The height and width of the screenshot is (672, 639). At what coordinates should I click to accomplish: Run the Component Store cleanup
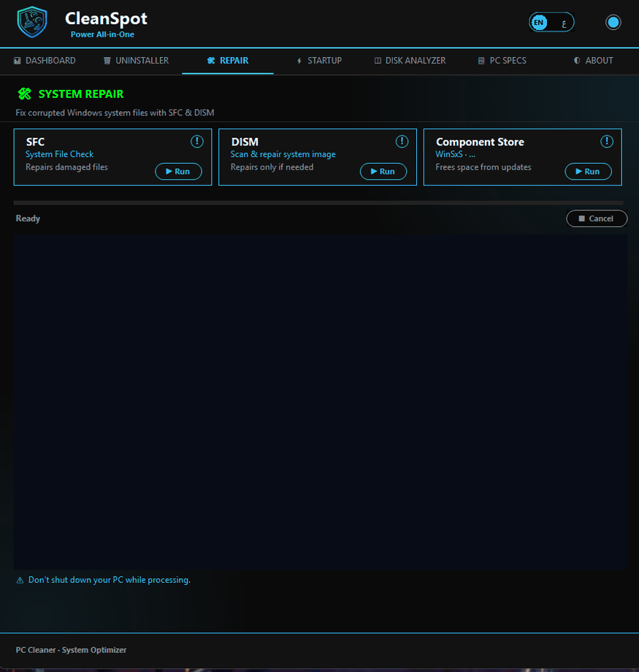(x=588, y=172)
